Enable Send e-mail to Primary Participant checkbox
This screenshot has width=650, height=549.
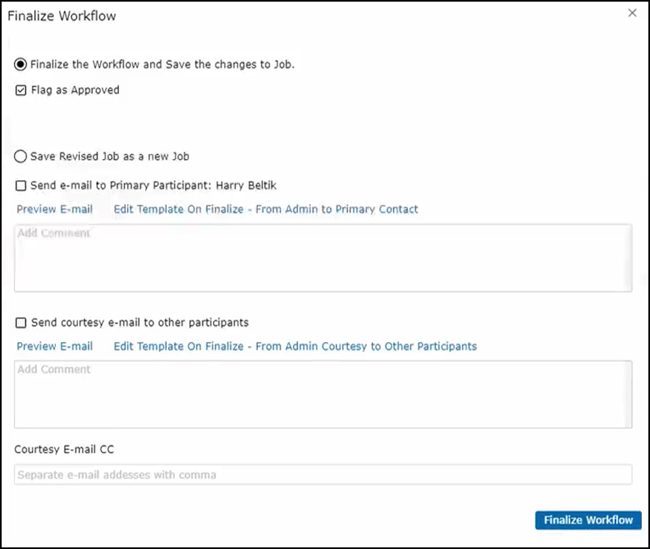pyautogui.click(x=21, y=185)
